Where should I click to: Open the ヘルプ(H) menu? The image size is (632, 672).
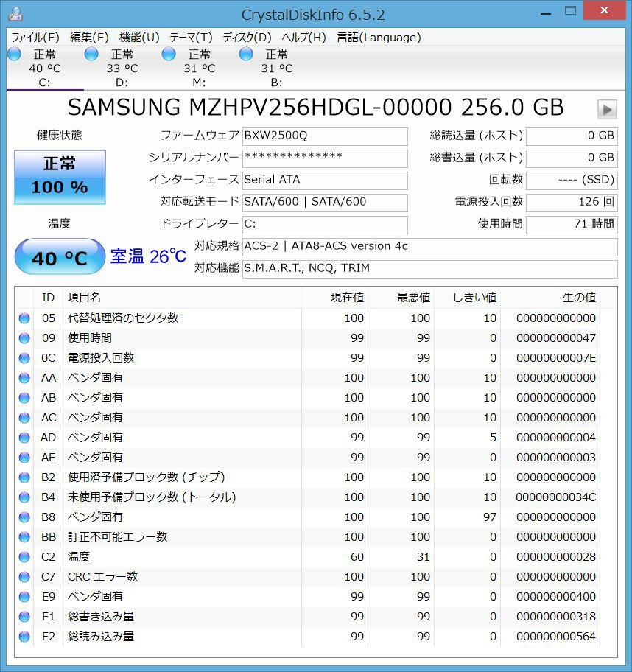303,38
